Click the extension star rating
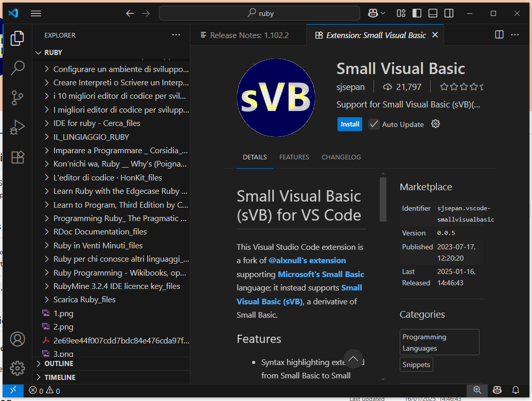This screenshot has height=401, width=532. click(461, 87)
